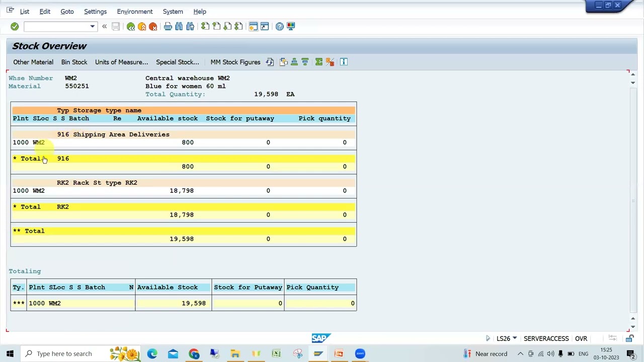Click the SAP window menu icon at top-left

[x=10, y=10]
